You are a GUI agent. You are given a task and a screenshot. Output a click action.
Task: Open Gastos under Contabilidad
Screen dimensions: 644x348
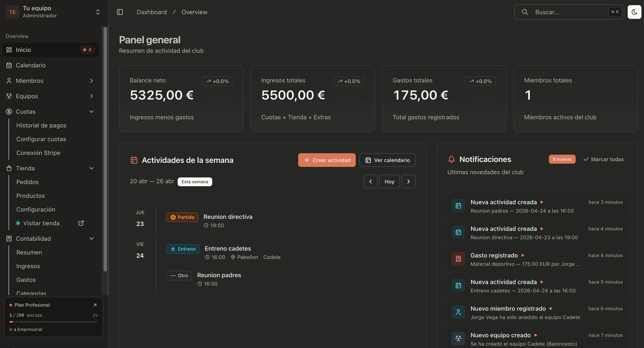tap(26, 280)
